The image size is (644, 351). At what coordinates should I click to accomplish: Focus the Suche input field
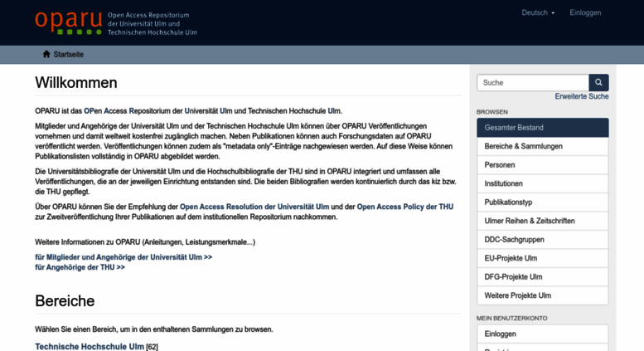point(533,83)
